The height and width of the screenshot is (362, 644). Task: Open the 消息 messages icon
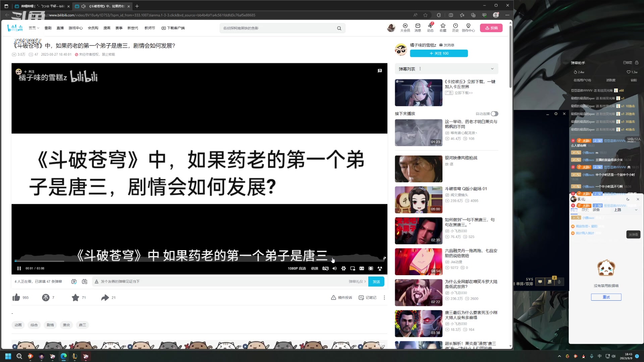pyautogui.click(x=418, y=28)
